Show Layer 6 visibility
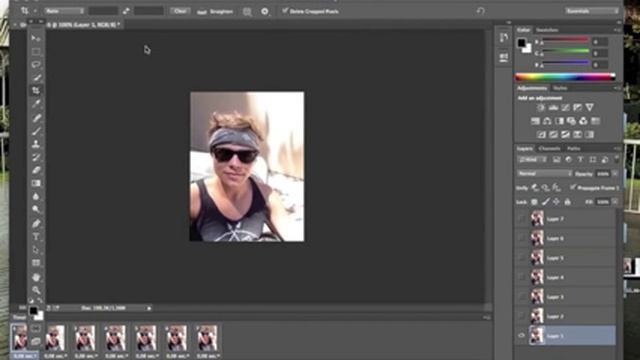 (x=521, y=238)
